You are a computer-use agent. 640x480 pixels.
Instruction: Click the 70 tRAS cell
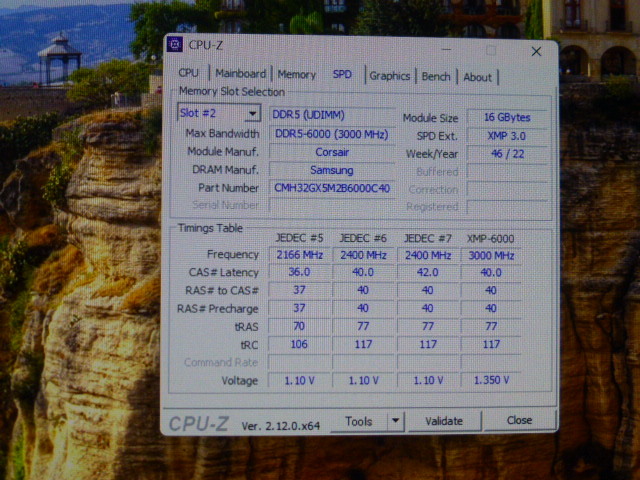(299, 326)
